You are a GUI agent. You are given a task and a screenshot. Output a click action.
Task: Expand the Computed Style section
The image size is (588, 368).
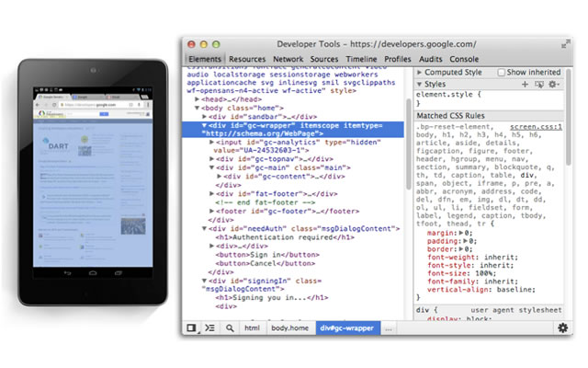tap(419, 72)
